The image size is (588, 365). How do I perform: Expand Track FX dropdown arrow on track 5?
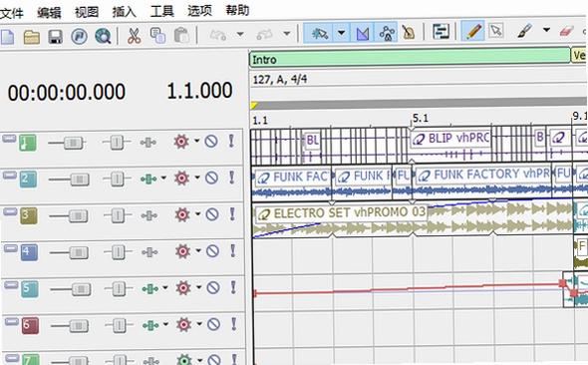point(198,287)
